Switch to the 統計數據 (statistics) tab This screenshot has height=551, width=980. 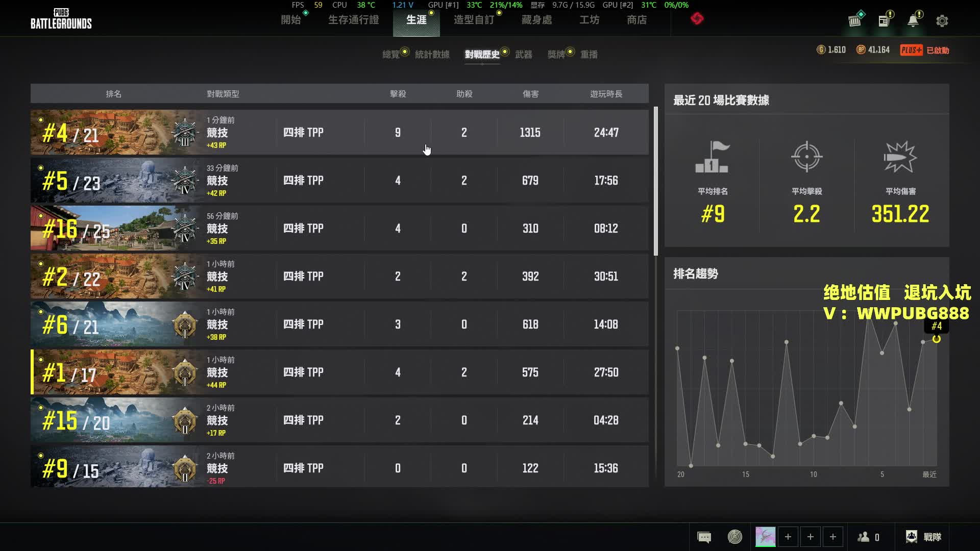432,55
